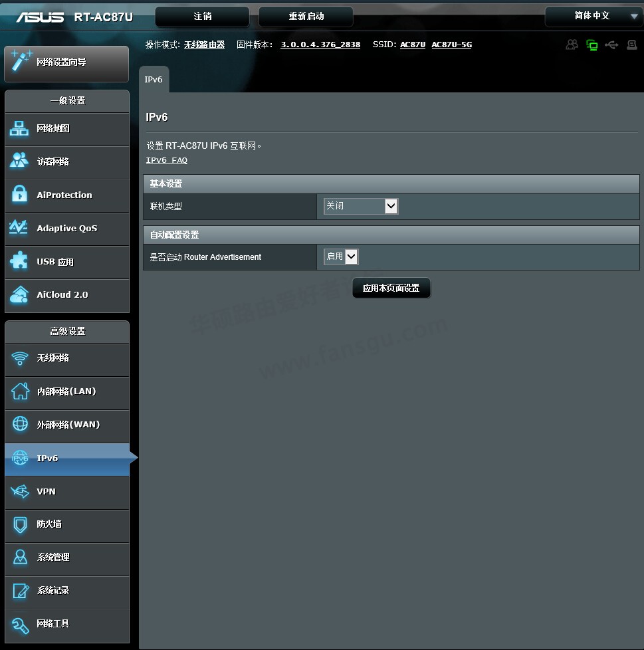Open AiProtection menu item
This screenshot has width=644, height=650.
pyautogui.click(x=67, y=195)
